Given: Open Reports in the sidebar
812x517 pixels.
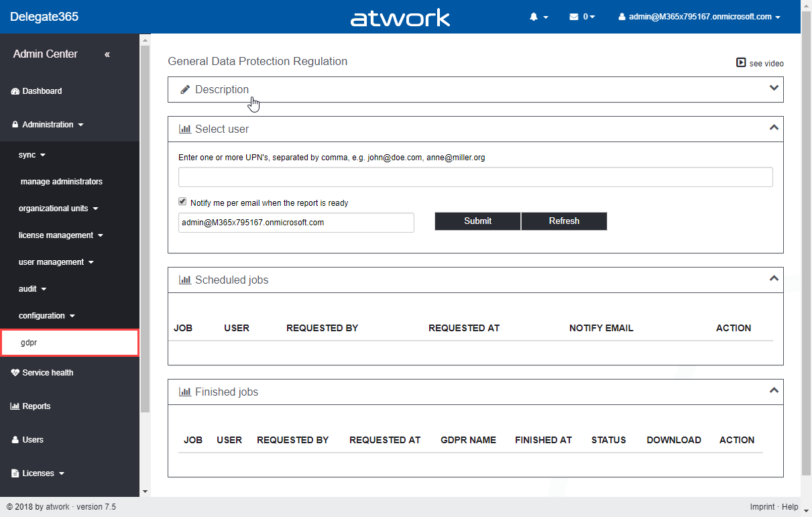Looking at the screenshot, I should click(36, 406).
